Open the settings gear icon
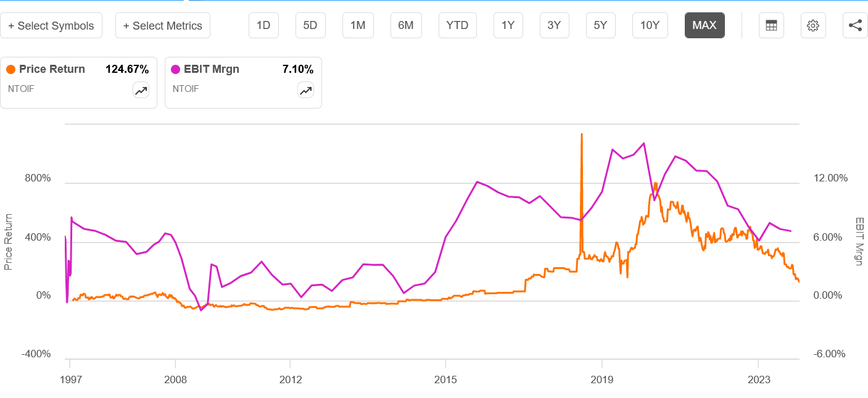 (x=812, y=25)
